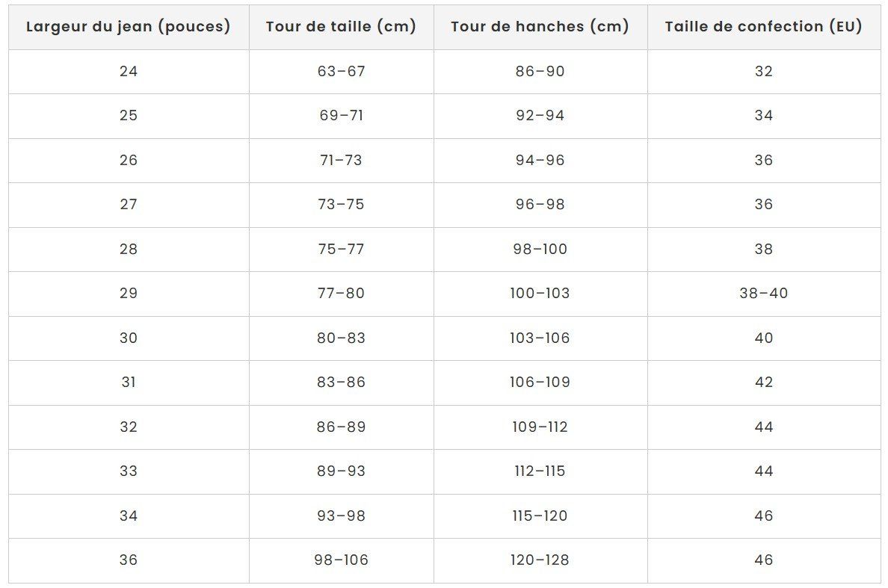Viewport: 888px width, 588px height.
Task: Click the hip value 103–106
Action: pyautogui.click(x=540, y=338)
